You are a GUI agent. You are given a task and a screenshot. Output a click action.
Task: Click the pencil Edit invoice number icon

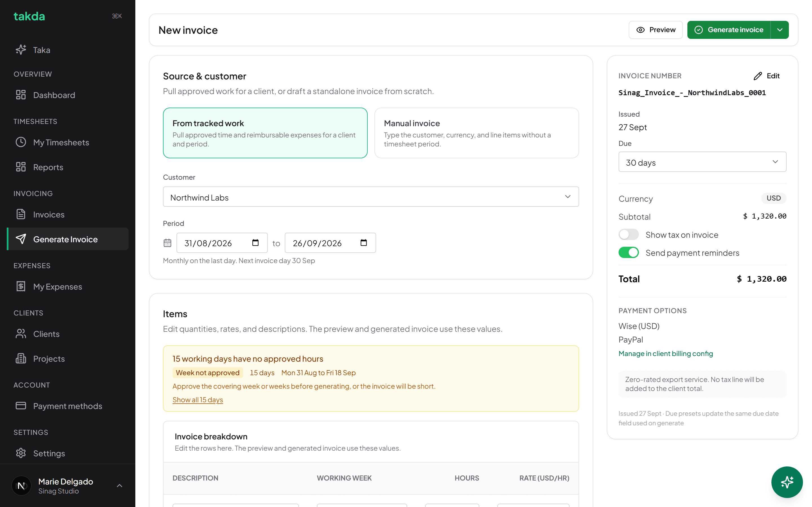758,76
